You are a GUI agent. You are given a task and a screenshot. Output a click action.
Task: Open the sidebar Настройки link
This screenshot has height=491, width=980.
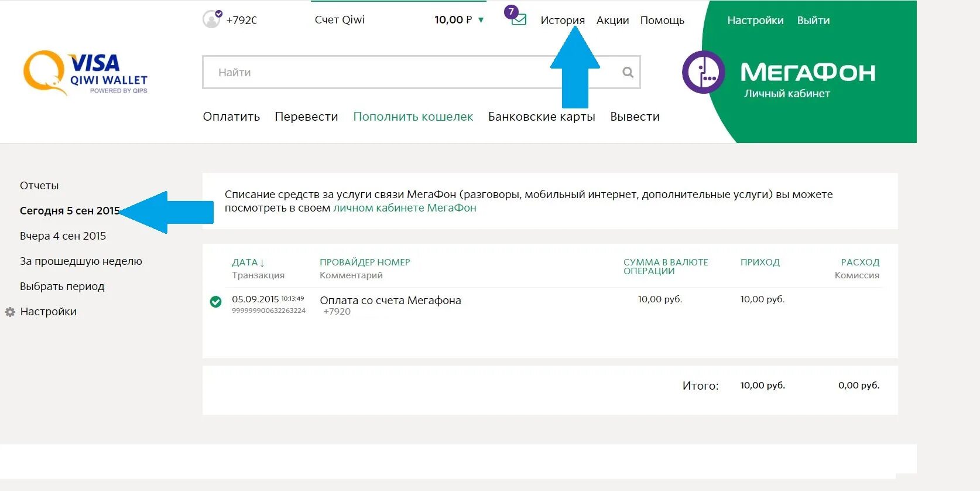[48, 312]
